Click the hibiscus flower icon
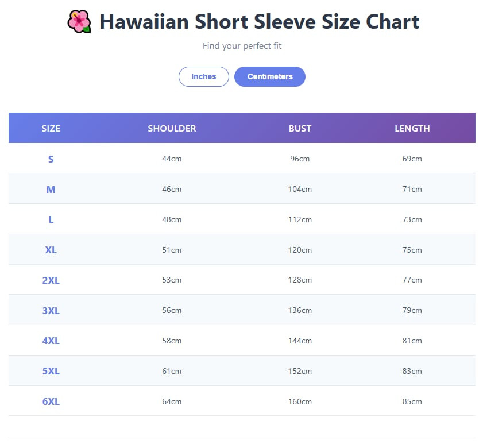Image resolution: width=483 pixels, height=448 pixels. pos(79,22)
